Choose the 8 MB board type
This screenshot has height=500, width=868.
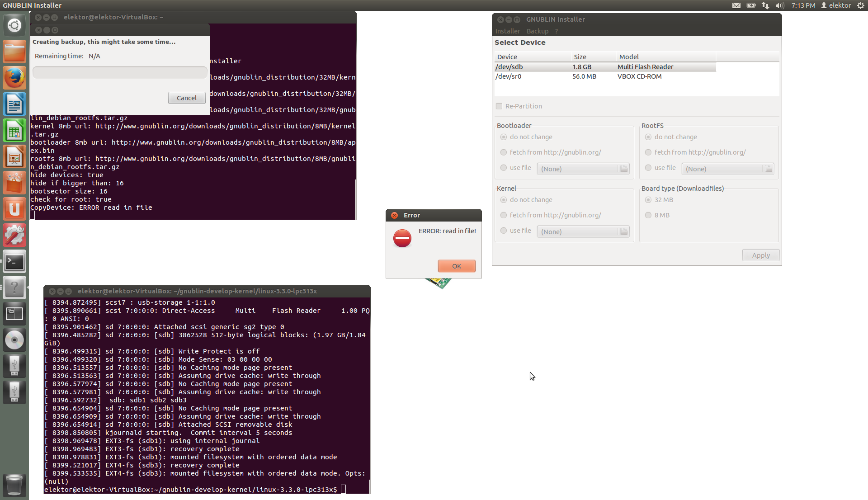click(x=648, y=215)
